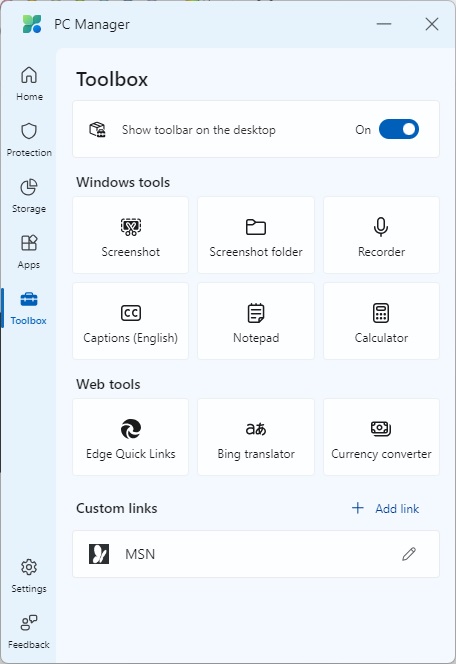Go to the Home tab in sidebar
Screen dimensions: 456x664
29,83
